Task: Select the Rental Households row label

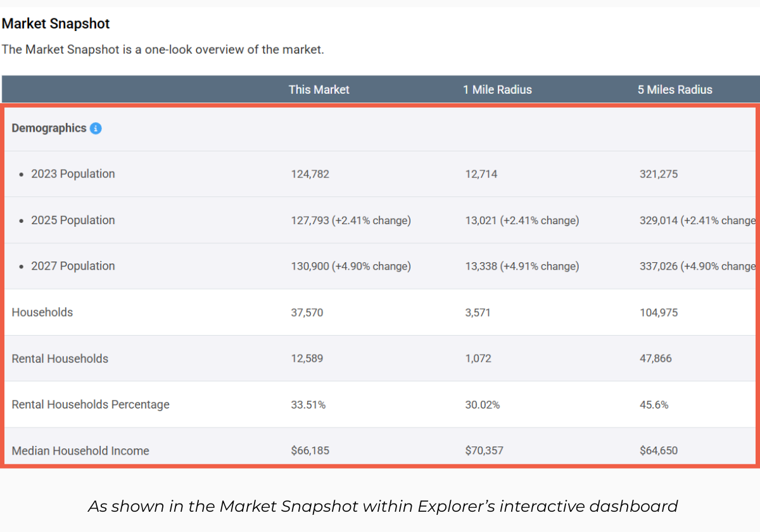Action: tap(60, 358)
